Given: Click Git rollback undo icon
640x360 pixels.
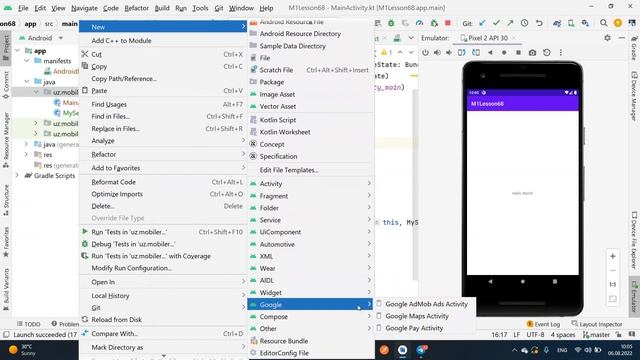Looking at the screenshot, I should tap(539, 23).
